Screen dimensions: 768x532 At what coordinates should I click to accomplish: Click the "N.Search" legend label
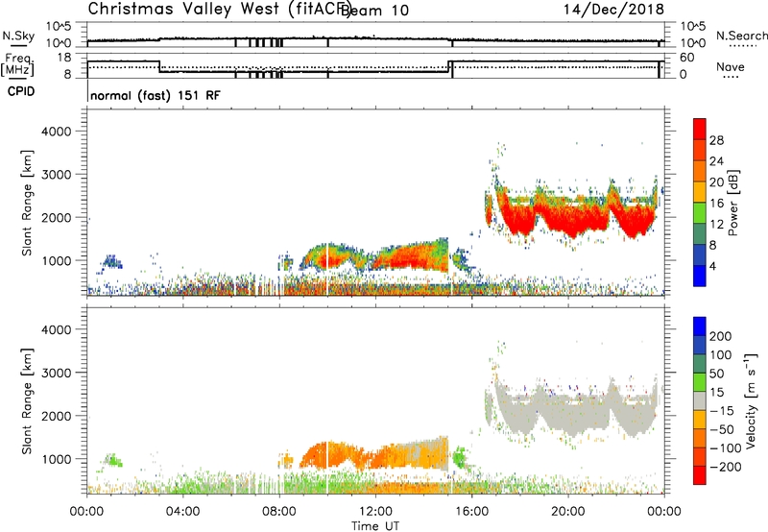742,36
